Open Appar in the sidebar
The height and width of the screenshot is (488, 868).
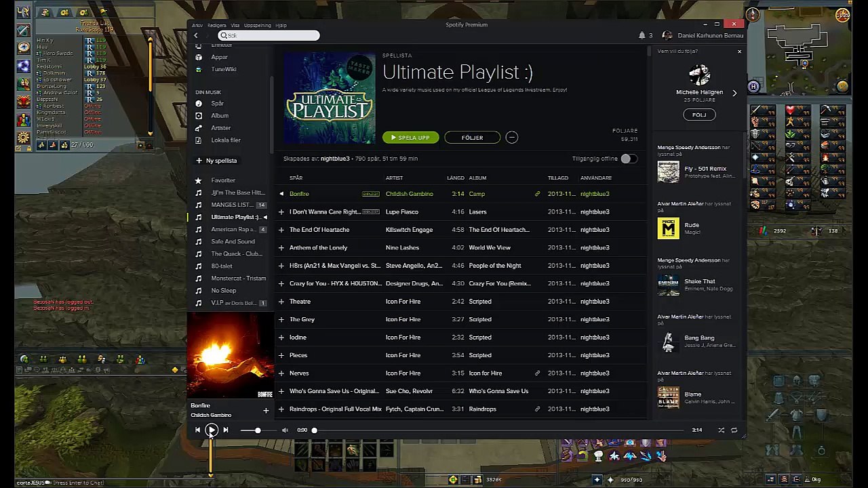pyautogui.click(x=219, y=57)
